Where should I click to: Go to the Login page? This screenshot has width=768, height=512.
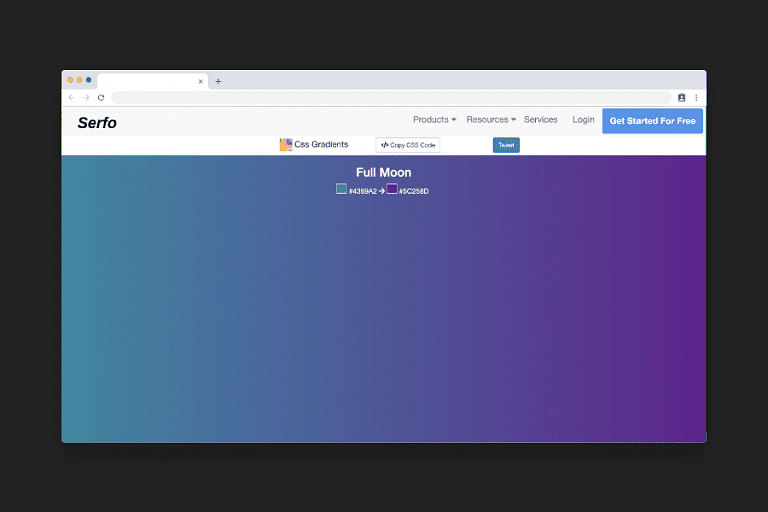583,120
